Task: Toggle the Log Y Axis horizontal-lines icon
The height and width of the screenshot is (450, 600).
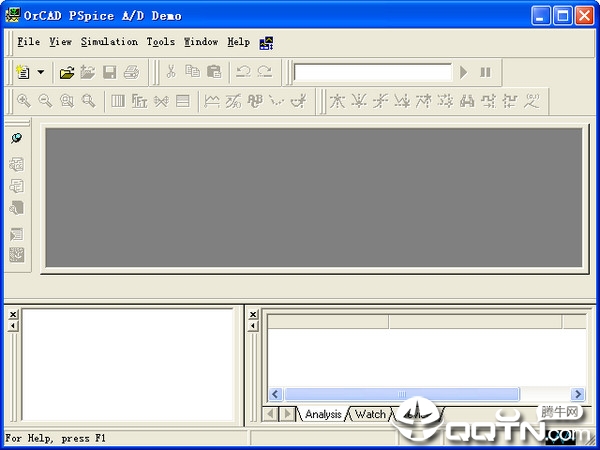Action: (183, 101)
